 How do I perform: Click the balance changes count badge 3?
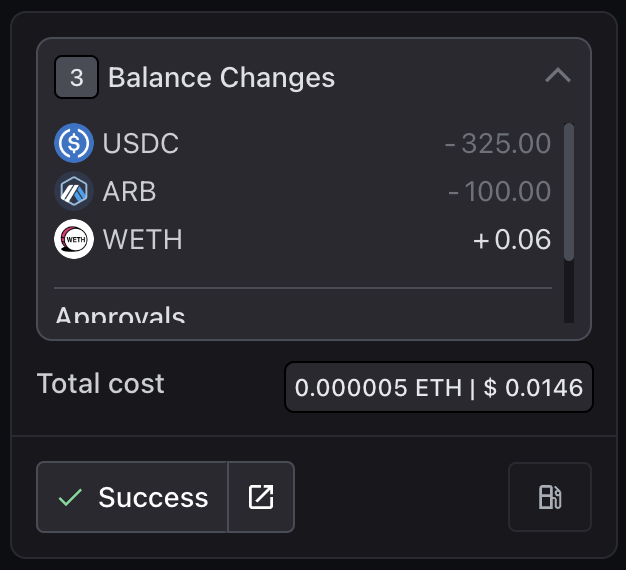[76, 77]
